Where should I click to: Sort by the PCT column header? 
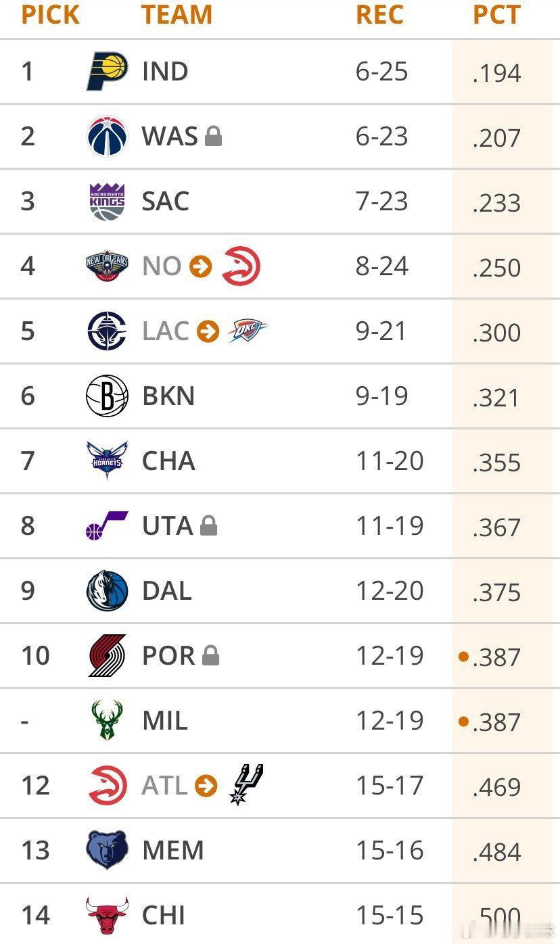tap(496, 15)
